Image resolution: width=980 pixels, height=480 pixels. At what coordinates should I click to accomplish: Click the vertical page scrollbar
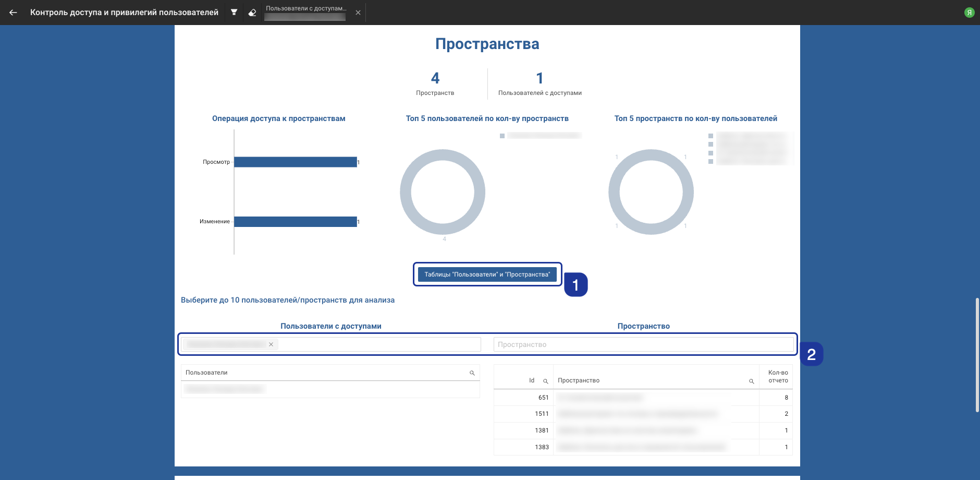coord(977,355)
